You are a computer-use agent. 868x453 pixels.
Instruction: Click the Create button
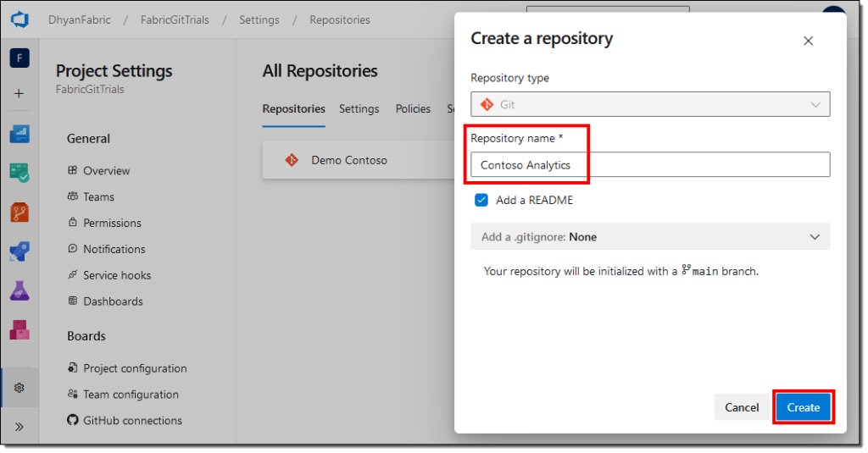point(803,407)
